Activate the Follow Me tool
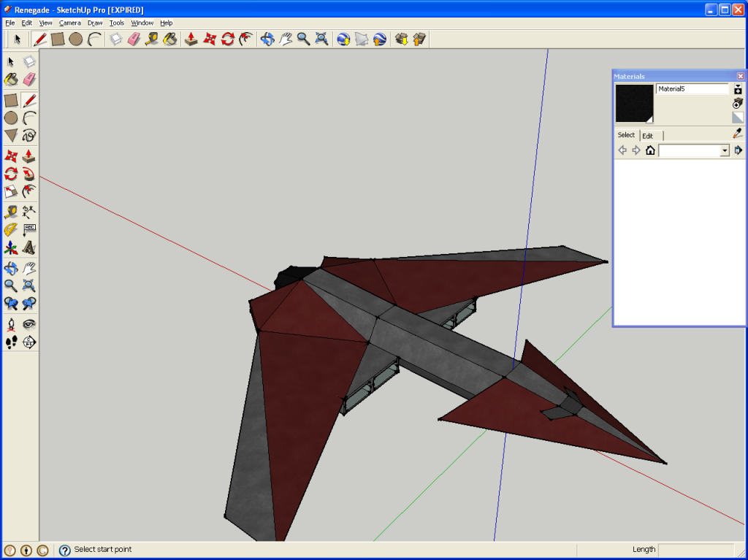 29,174
